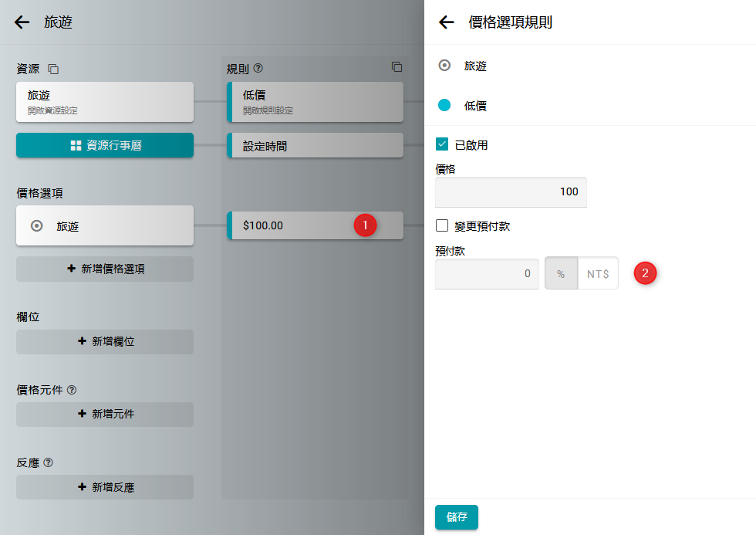Click help icon next to 反應

coord(48,462)
